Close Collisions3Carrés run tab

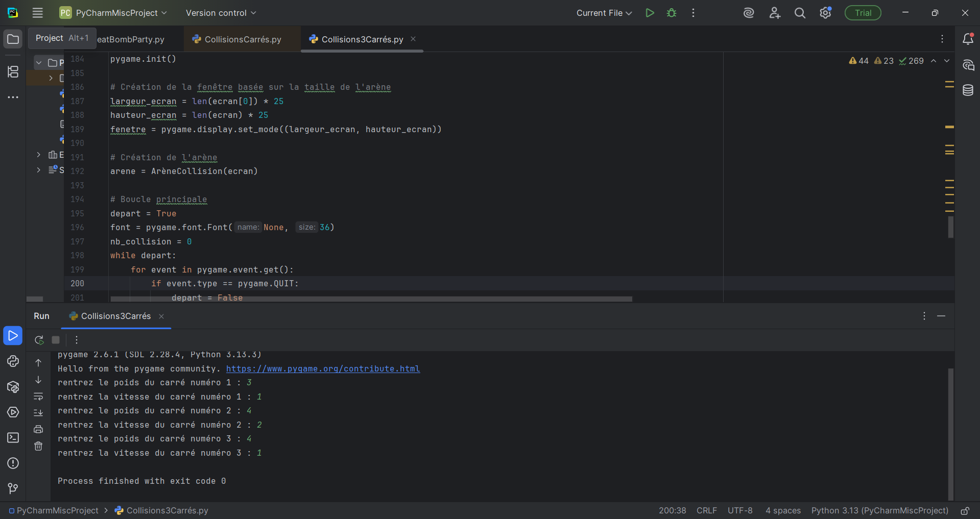pyautogui.click(x=161, y=316)
